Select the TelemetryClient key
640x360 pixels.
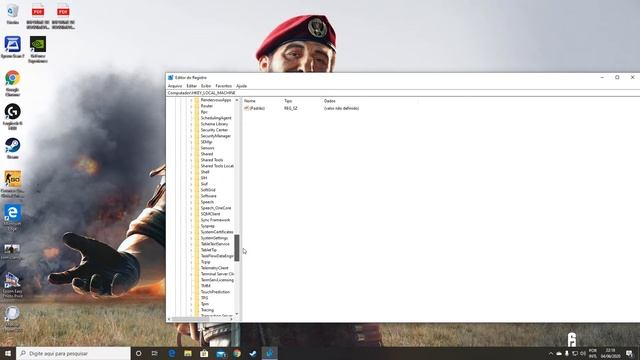coord(214,268)
